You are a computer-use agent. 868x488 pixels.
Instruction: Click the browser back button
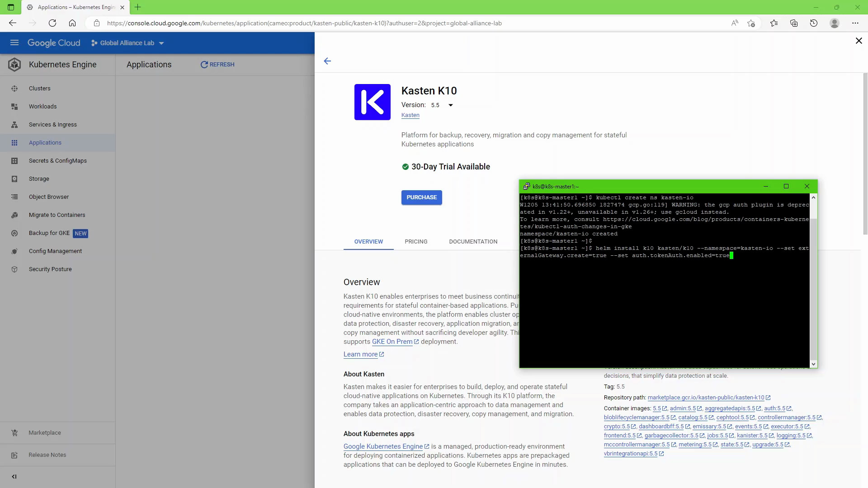[13, 23]
